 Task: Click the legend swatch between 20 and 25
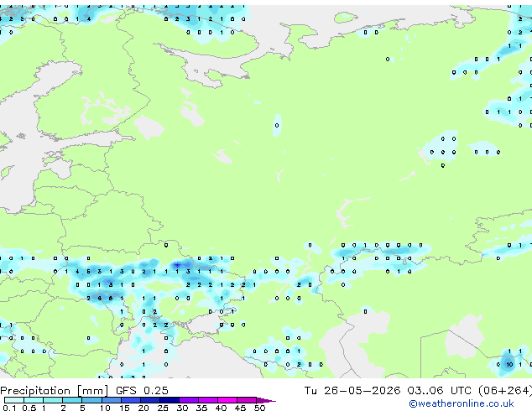[150, 400]
